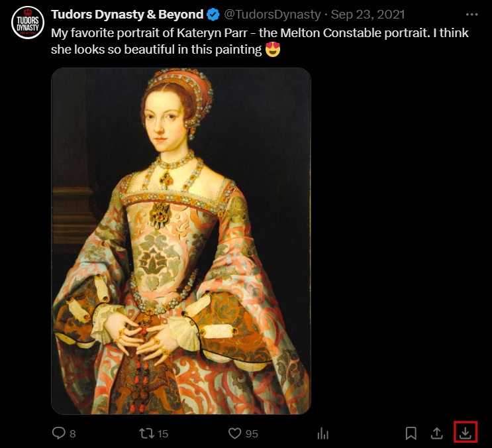Viewport: 492px width, 448px height.
Task: Click the text 'she looks so beautiful'
Action: click(x=105, y=50)
